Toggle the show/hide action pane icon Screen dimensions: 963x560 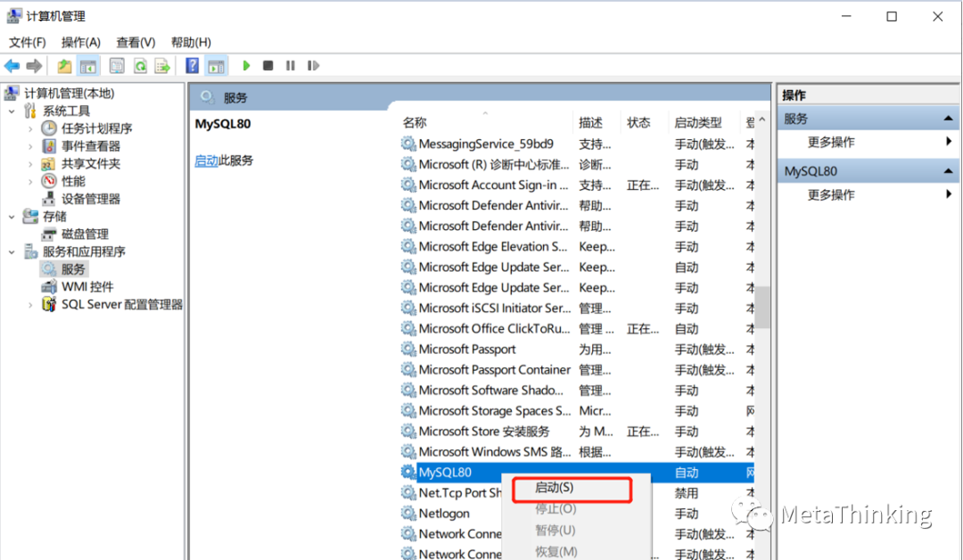(x=216, y=66)
